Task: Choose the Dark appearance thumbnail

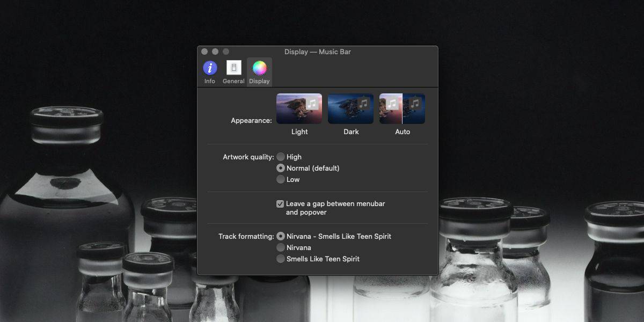Action: (x=351, y=109)
